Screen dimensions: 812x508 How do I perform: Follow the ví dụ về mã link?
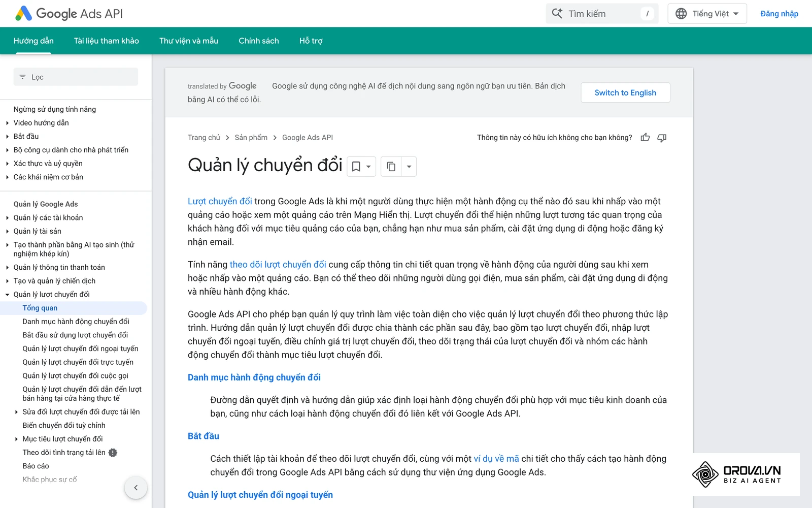point(496,459)
